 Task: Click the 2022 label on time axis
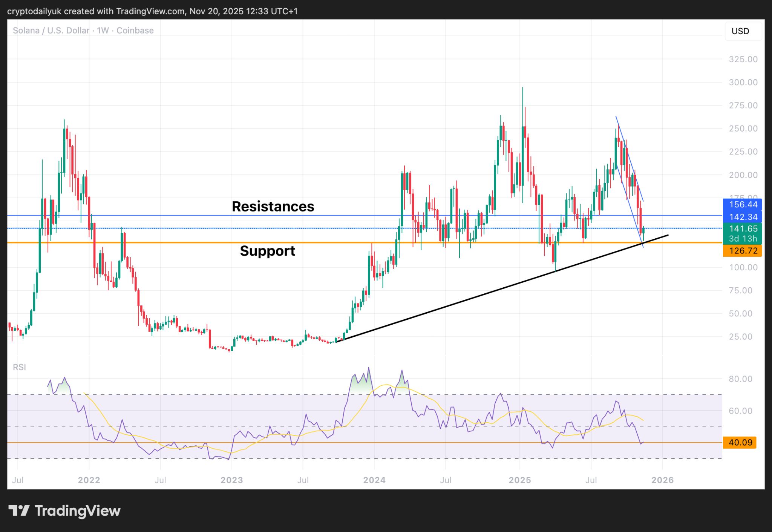[89, 480]
